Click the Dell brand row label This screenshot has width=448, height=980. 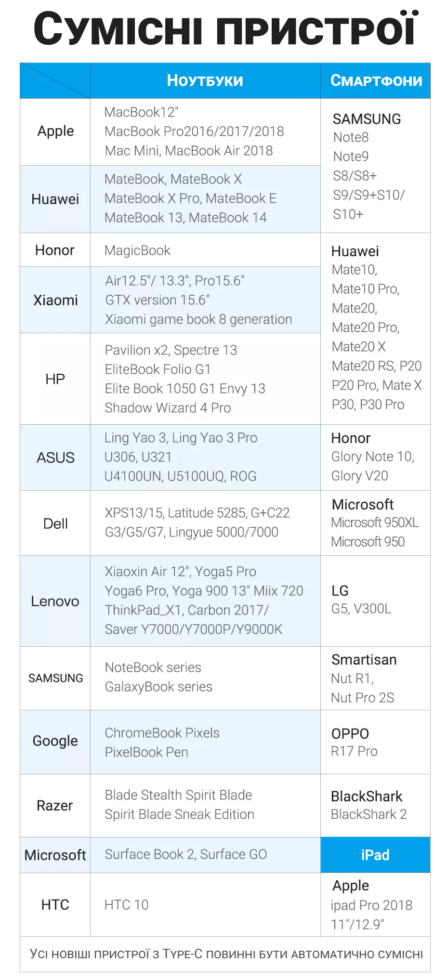point(55,523)
